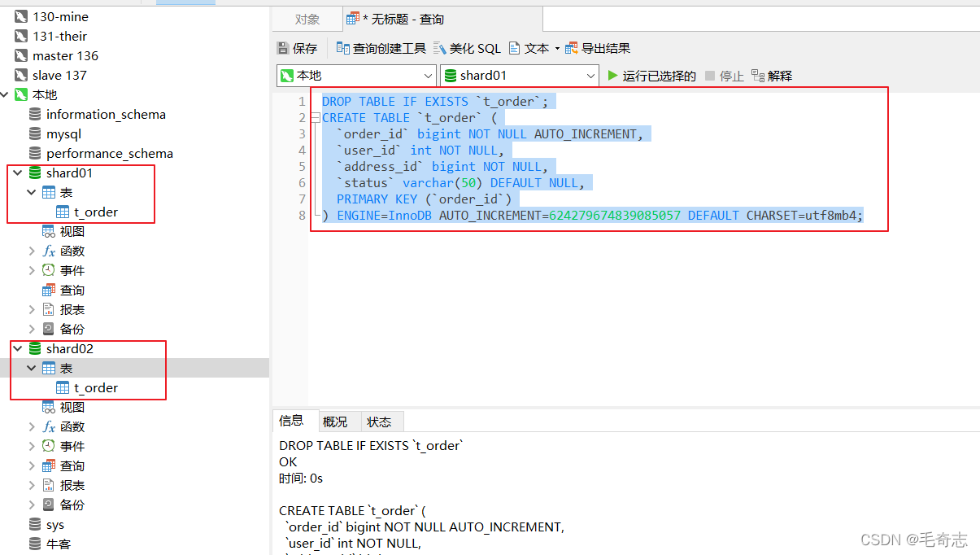
Task: Select t_order table under shard01
Action: coord(96,212)
